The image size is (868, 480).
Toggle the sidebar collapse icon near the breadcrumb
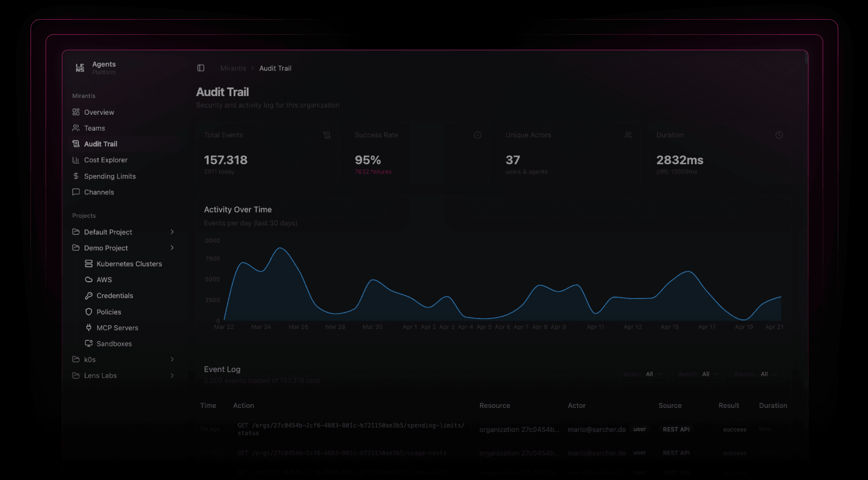(x=201, y=68)
